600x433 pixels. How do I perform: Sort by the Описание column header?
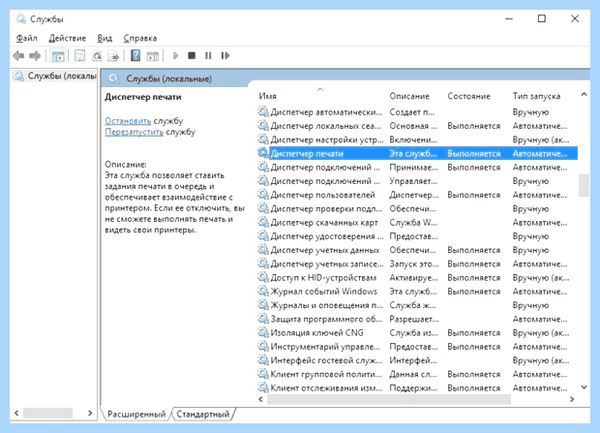pyautogui.click(x=409, y=96)
